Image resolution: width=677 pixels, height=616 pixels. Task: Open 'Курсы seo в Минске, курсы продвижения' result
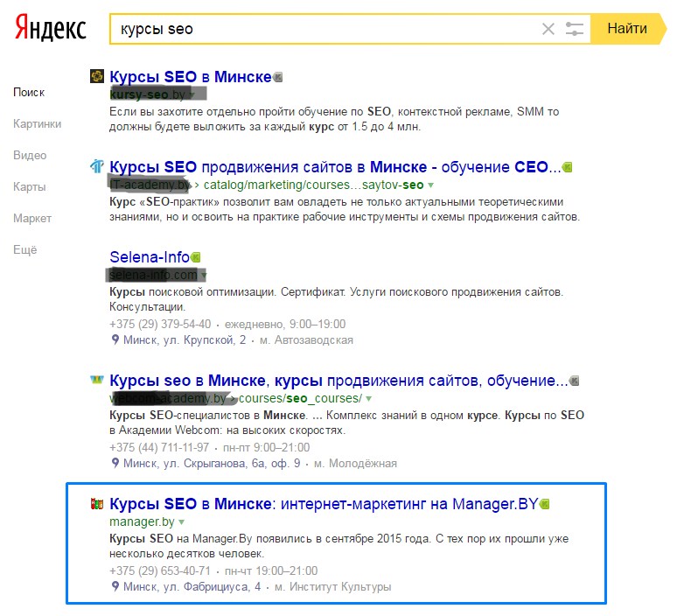(x=338, y=381)
